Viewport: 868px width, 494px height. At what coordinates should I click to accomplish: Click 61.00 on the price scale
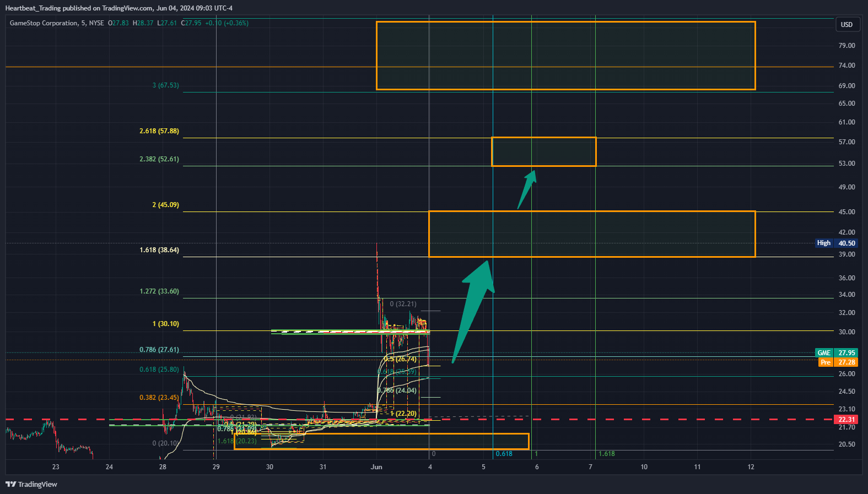(847, 122)
